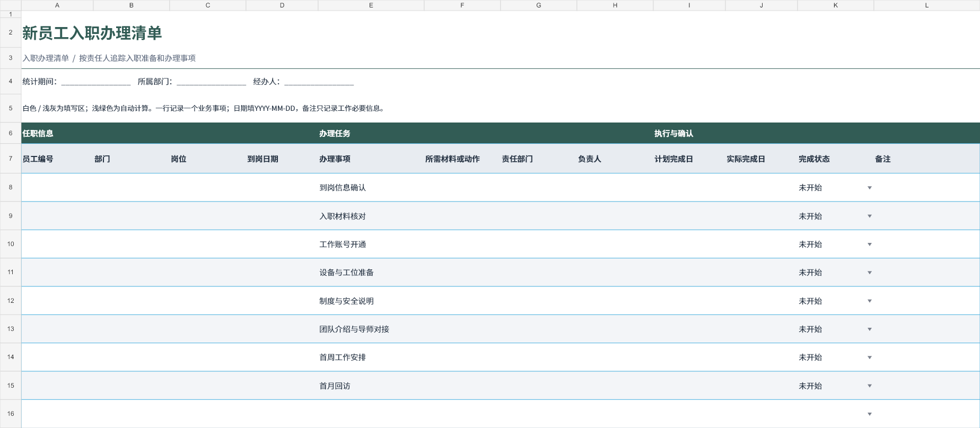Select column A header
980x428 pixels.
[57, 5]
